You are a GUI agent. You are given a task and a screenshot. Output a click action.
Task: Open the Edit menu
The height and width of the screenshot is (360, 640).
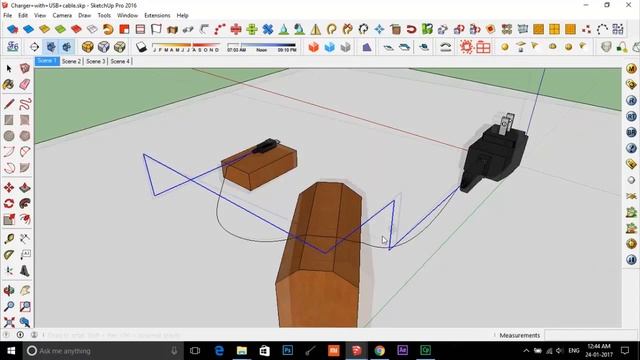tap(23, 16)
